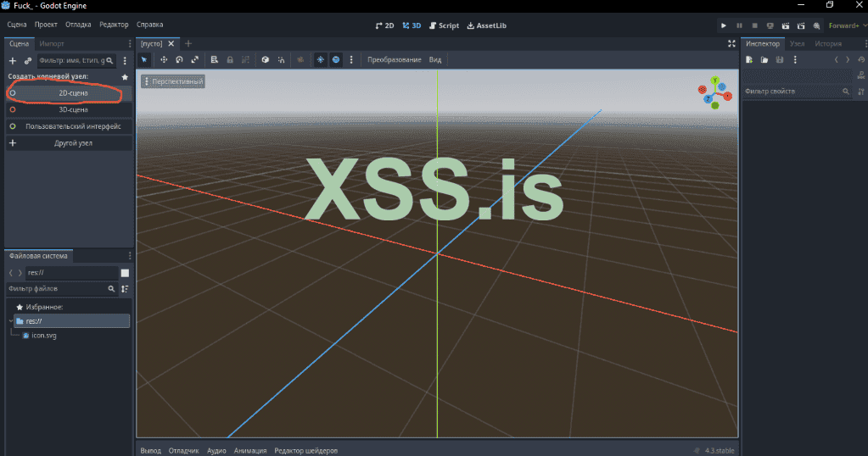Select the Move mode tool in viewport toolbar
Screen dimensions: 868x456
click(164, 60)
